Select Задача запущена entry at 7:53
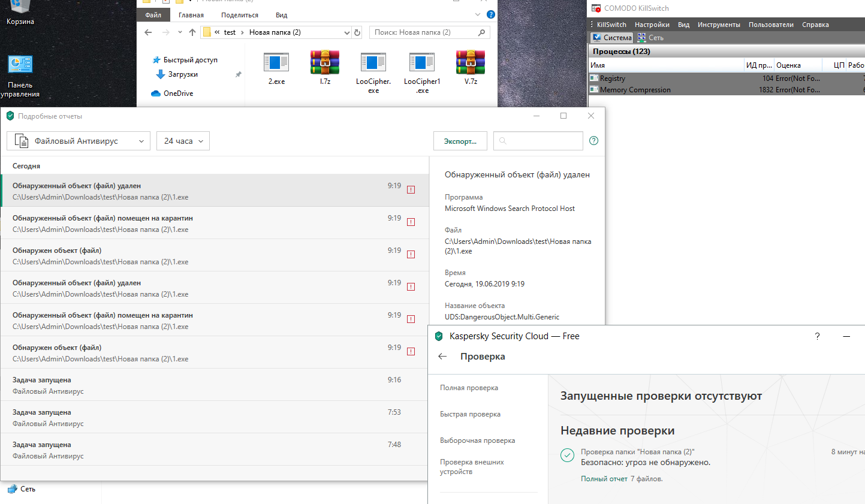 click(215, 417)
